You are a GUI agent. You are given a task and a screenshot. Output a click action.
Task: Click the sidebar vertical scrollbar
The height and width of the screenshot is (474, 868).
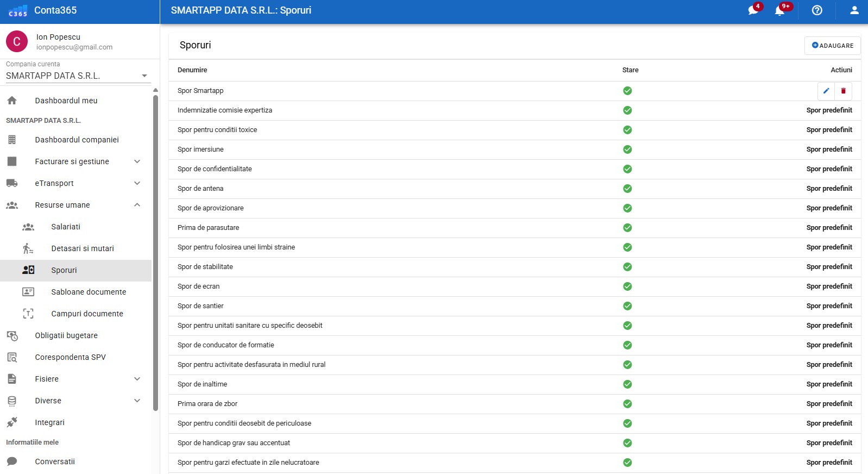click(x=155, y=250)
